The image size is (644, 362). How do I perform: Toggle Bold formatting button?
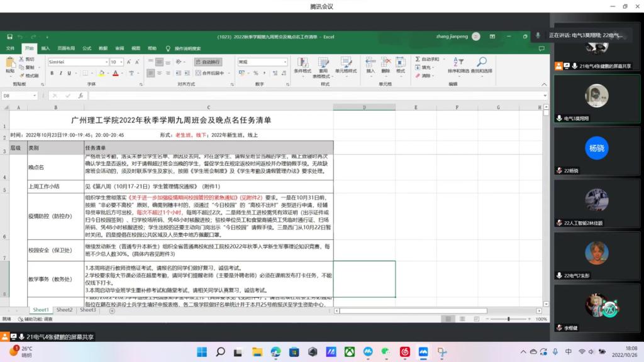pos(52,73)
